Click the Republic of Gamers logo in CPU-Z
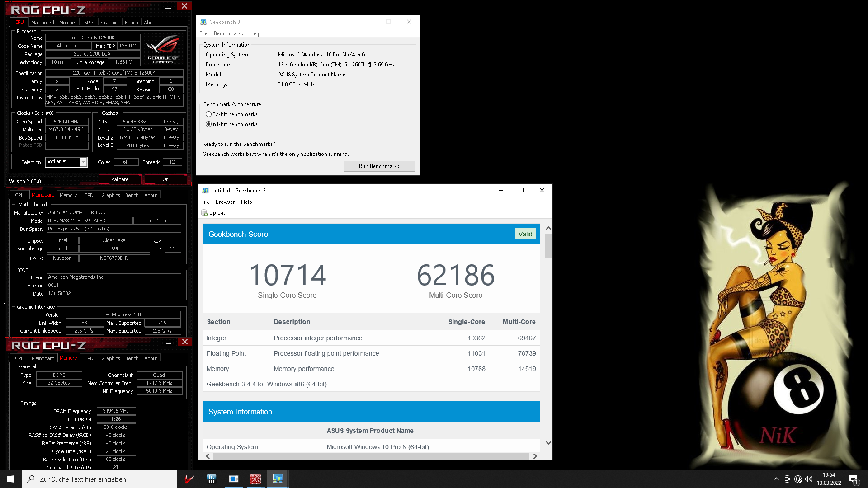This screenshot has width=868, height=488. tap(163, 49)
